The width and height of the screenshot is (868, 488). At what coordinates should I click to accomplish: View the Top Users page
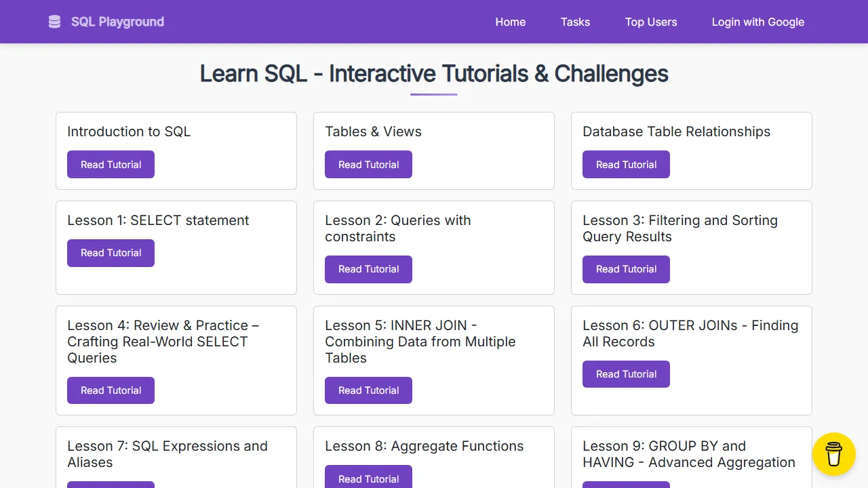[651, 22]
